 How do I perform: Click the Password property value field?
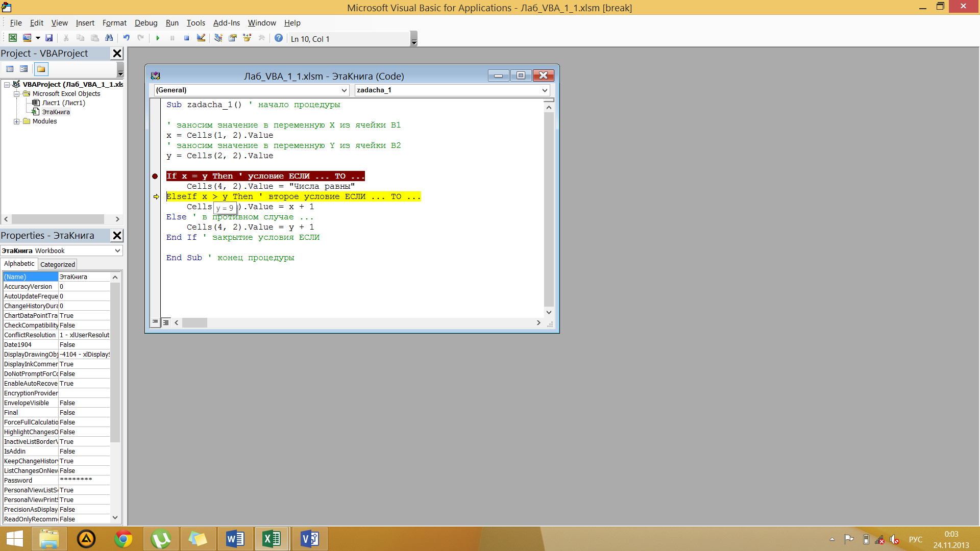(x=84, y=481)
